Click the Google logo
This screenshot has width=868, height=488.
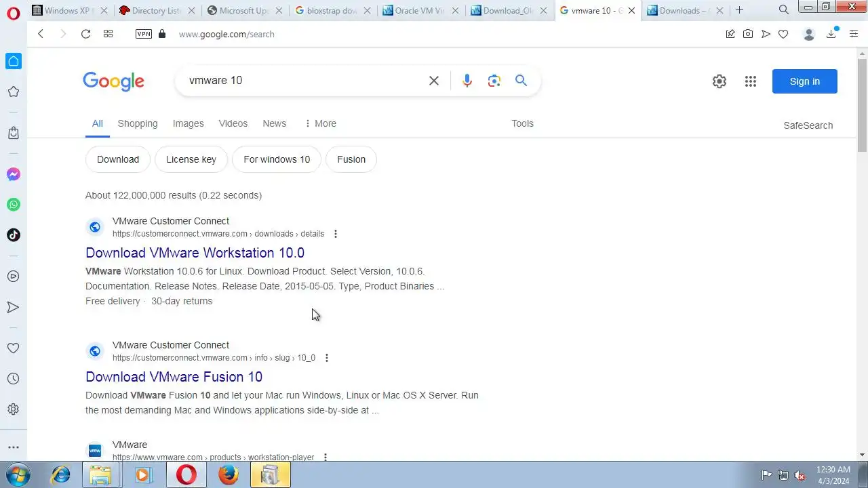[x=113, y=81]
